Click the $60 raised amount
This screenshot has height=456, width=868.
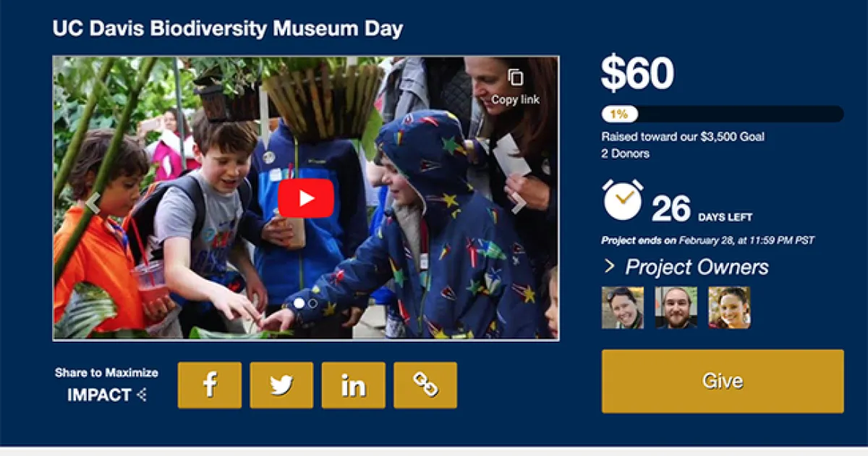pos(637,74)
